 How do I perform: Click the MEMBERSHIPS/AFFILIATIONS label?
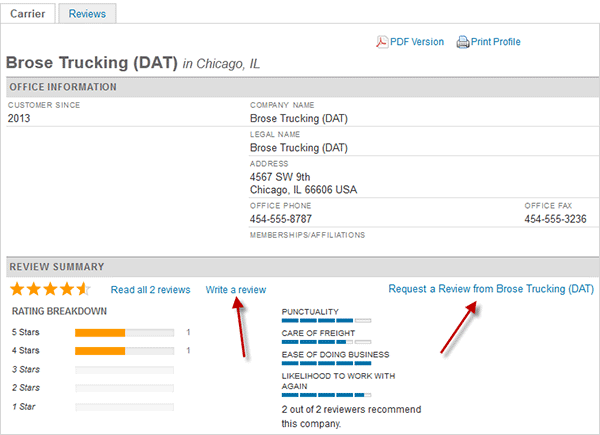click(x=308, y=235)
